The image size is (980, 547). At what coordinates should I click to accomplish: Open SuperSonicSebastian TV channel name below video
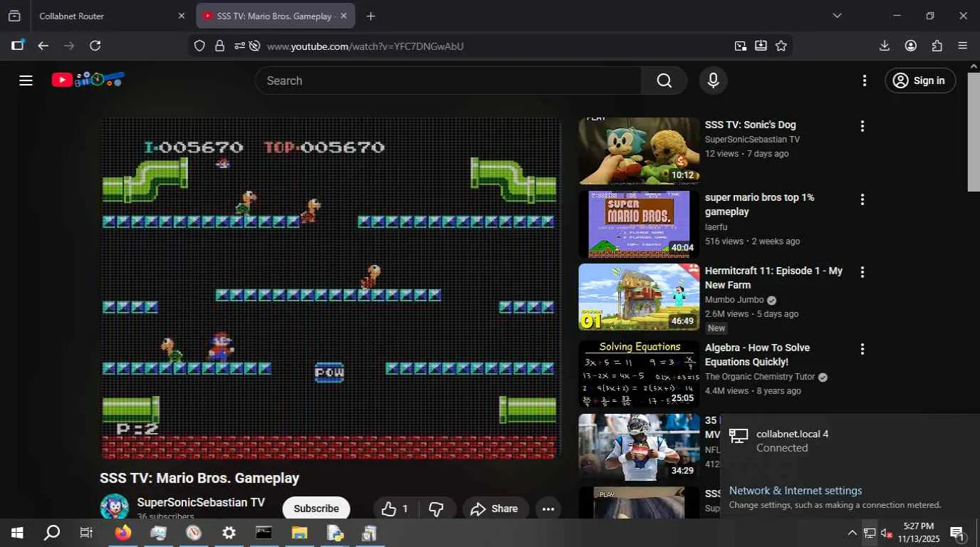[x=201, y=502]
